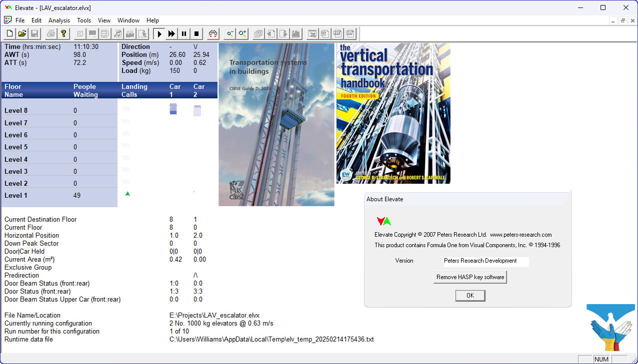Click the time value 11:10:30

(86, 46)
